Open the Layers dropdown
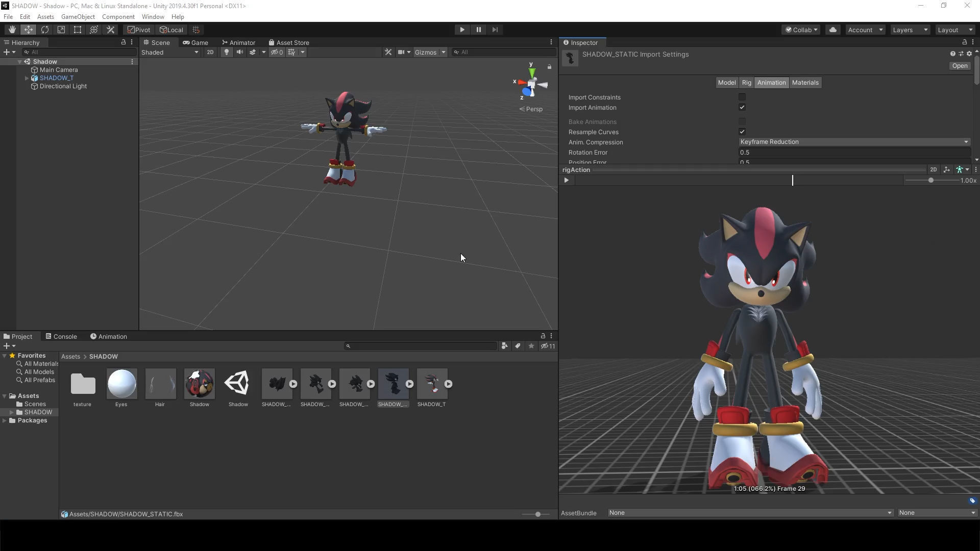This screenshot has width=980, height=551. 910,30
